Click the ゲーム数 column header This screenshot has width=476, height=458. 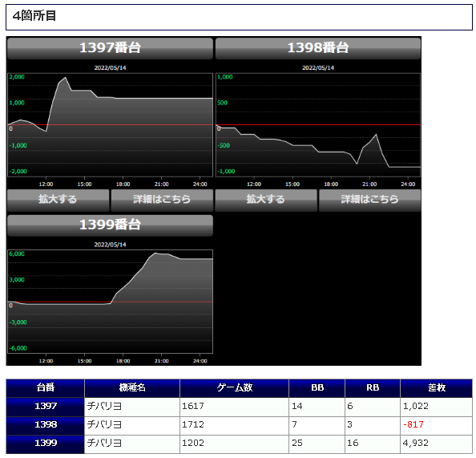(234, 388)
